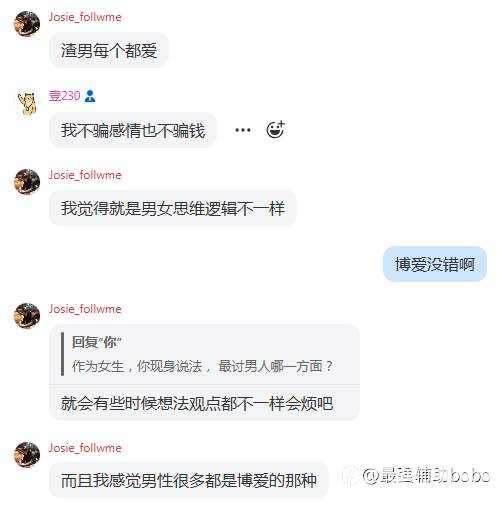Select the 就会有些时候想法观点 reply text
497x509 pixels.
[197, 404]
